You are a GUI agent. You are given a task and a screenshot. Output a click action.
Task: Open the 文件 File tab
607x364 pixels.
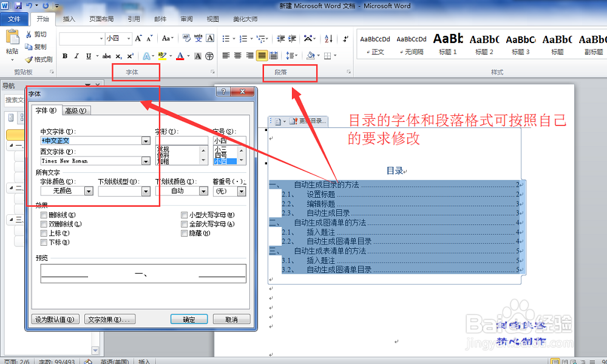(x=15, y=19)
